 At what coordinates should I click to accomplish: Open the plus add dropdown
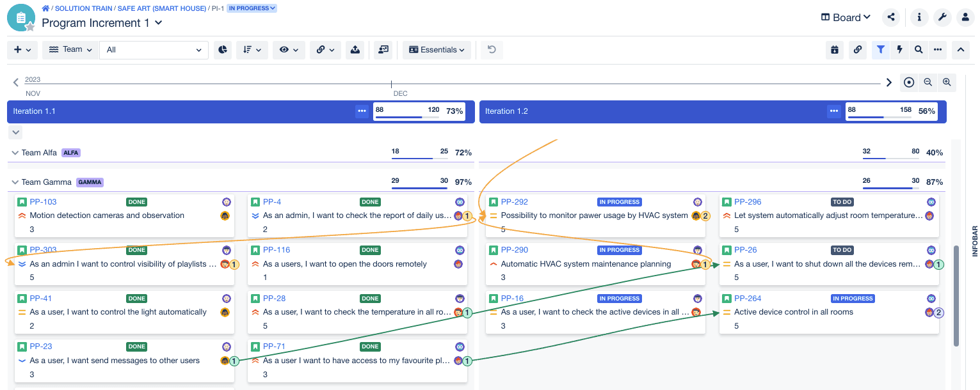click(22, 50)
